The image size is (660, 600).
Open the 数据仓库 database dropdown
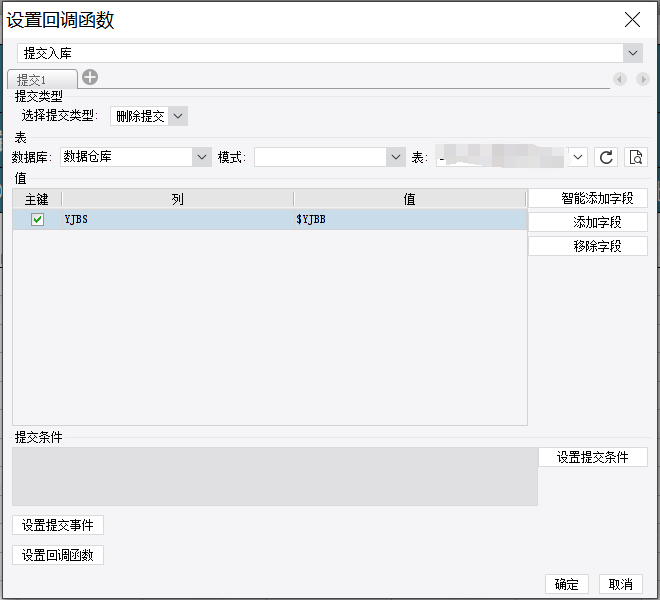202,157
